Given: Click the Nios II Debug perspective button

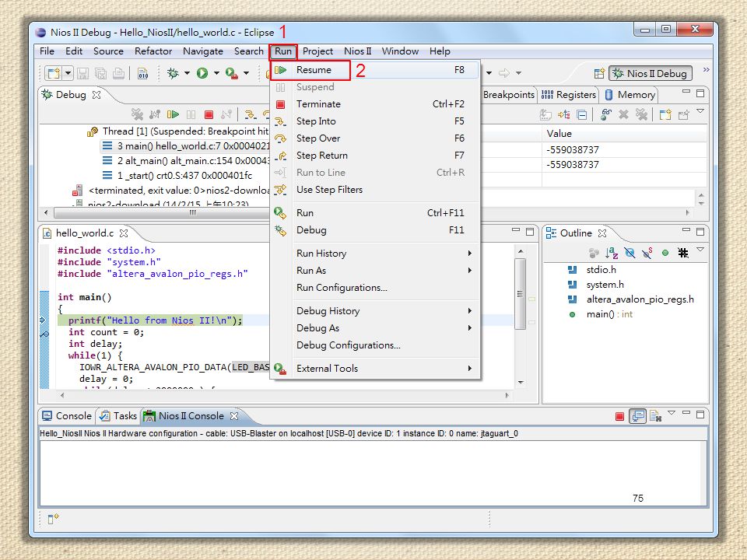Looking at the screenshot, I should [651, 73].
